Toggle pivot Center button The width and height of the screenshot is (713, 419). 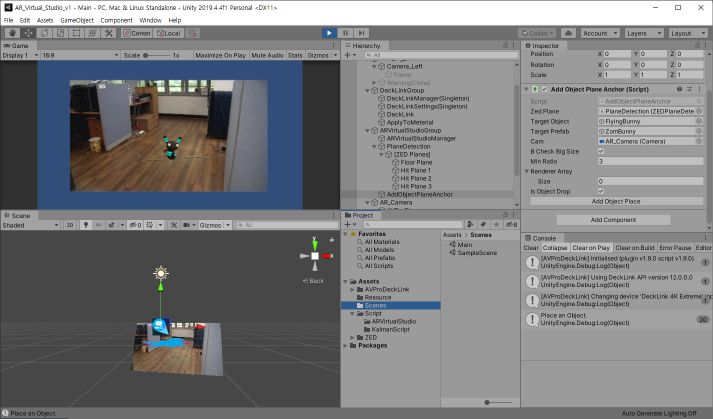tap(136, 33)
